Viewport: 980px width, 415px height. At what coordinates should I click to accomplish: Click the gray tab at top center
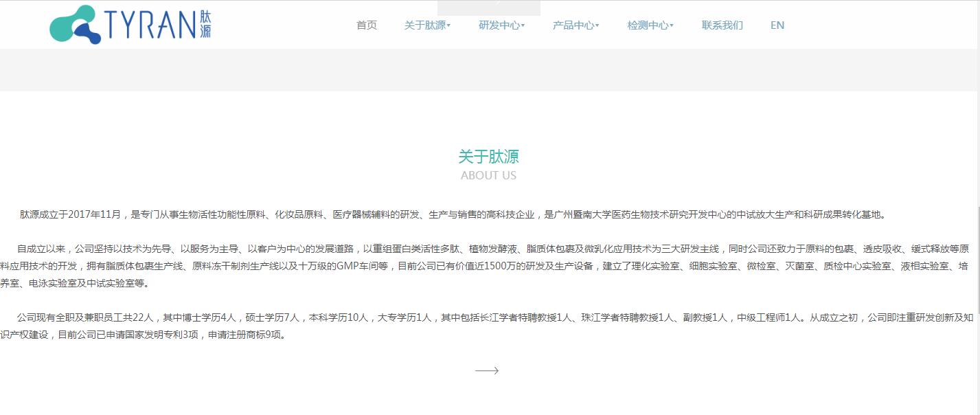click(x=498, y=8)
